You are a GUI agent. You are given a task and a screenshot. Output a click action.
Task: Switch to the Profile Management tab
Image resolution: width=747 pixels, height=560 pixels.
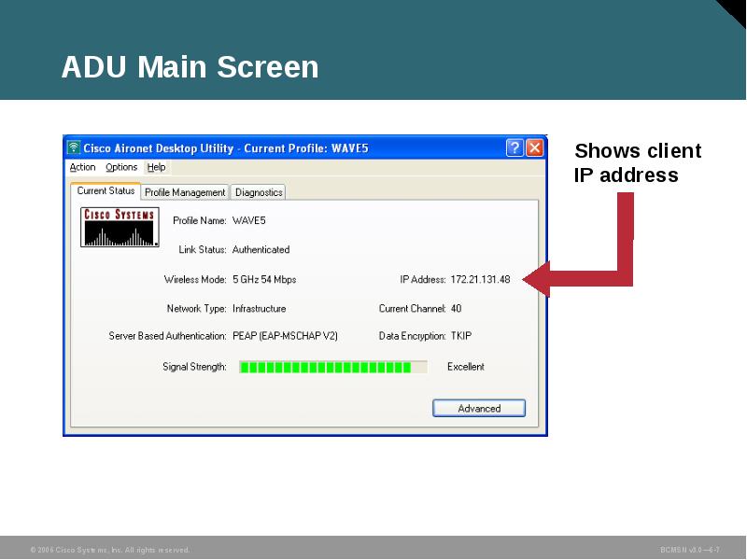click(186, 191)
